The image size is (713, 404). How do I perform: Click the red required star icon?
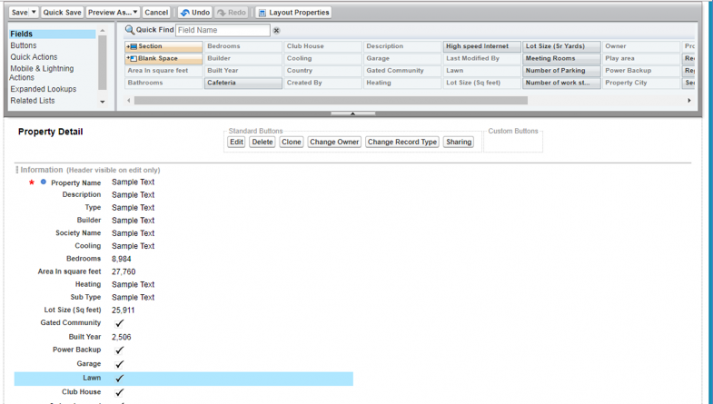tap(32, 183)
